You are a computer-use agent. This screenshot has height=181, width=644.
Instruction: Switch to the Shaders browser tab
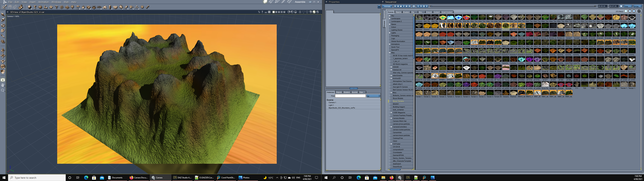point(406,12)
